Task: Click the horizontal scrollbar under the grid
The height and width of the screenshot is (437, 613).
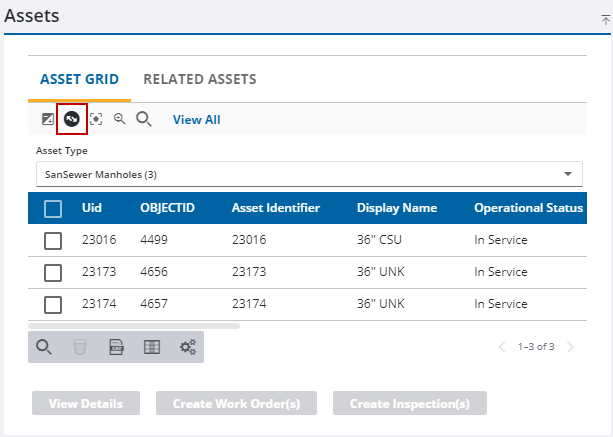Action: point(134,325)
